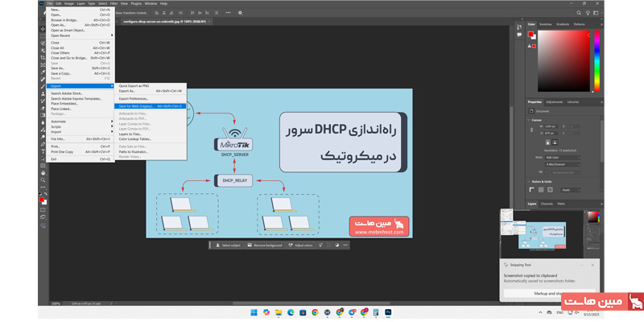
Task: Click the canvas height input field
Action: coord(551,133)
